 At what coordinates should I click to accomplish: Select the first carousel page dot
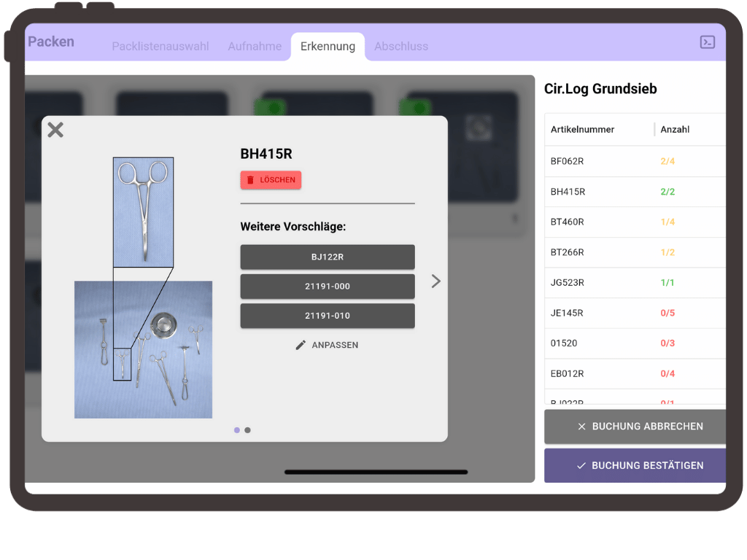coord(237,430)
